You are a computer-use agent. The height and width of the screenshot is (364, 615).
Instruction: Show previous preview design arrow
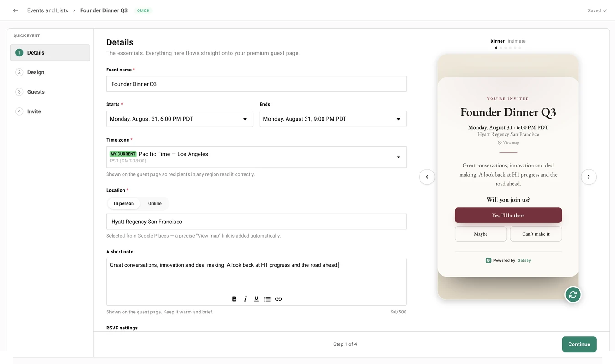tap(427, 177)
